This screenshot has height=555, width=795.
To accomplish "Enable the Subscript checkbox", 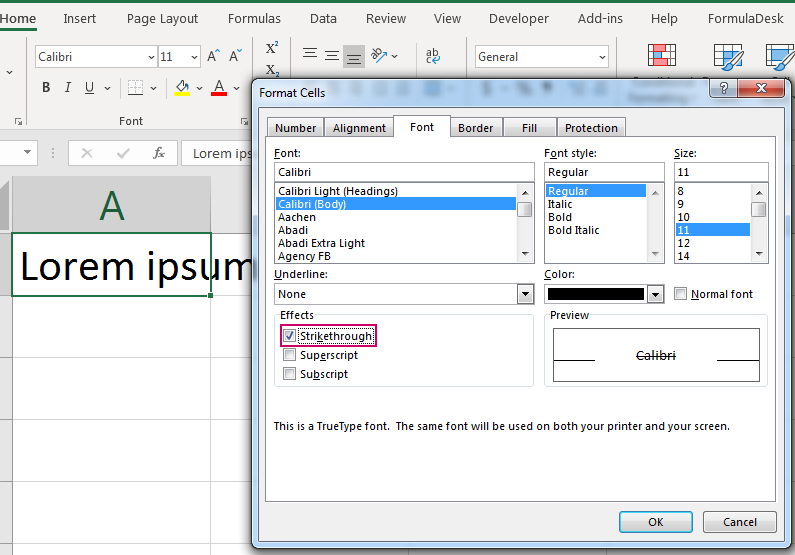I will point(289,374).
